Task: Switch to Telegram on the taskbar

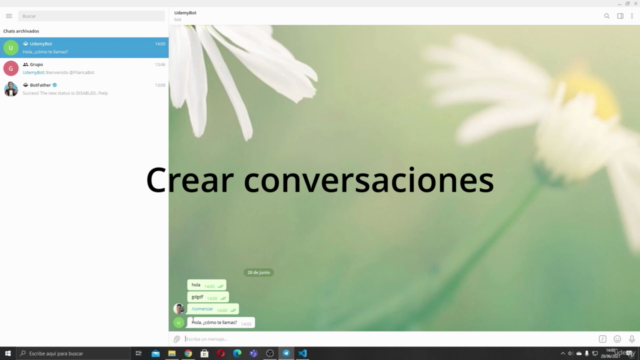Action: [286, 353]
